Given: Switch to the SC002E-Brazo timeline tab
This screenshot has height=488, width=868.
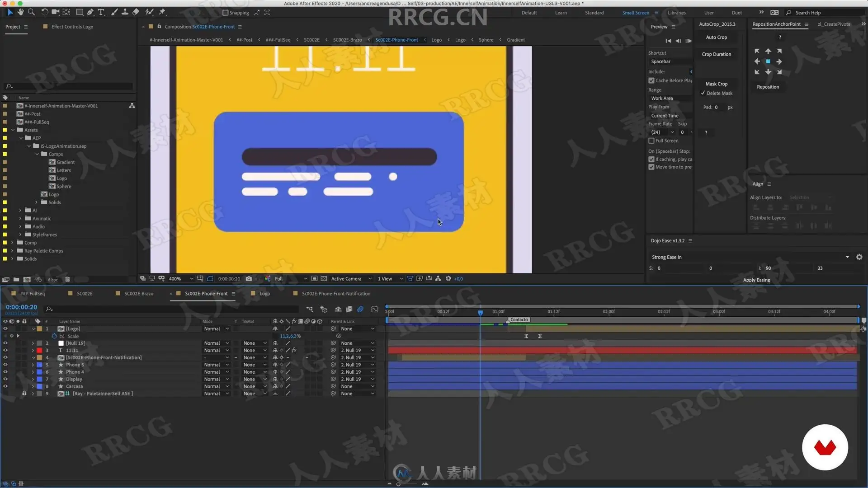Looking at the screenshot, I should (x=138, y=294).
